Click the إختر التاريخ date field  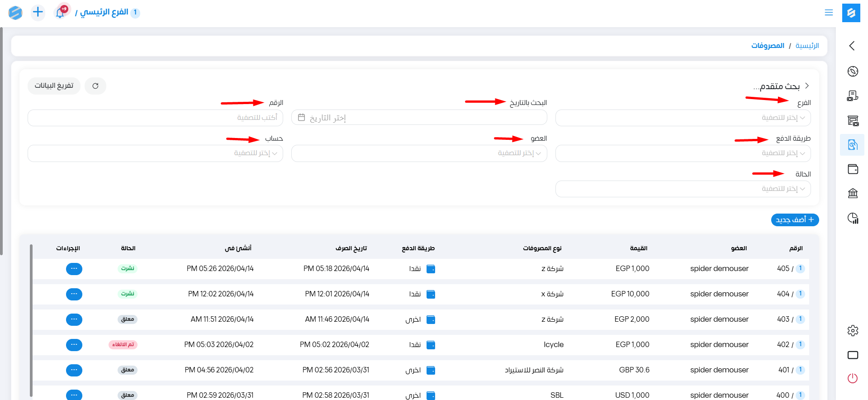[419, 118]
